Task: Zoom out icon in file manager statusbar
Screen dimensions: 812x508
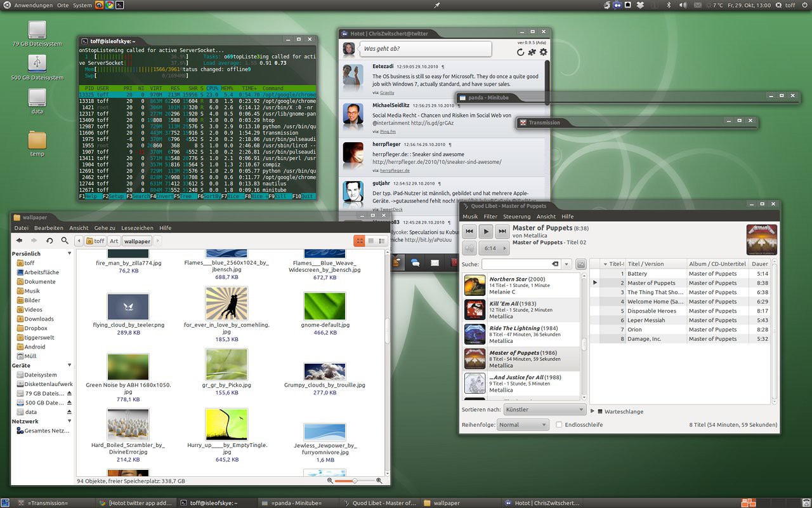Action: click(x=331, y=481)
